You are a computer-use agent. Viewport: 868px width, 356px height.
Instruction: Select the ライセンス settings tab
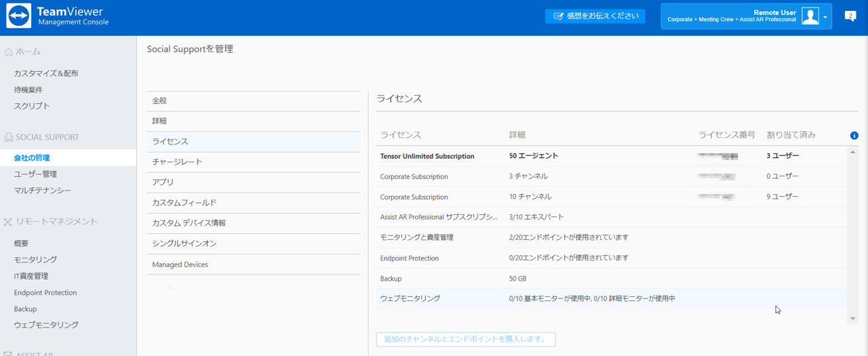254,142
